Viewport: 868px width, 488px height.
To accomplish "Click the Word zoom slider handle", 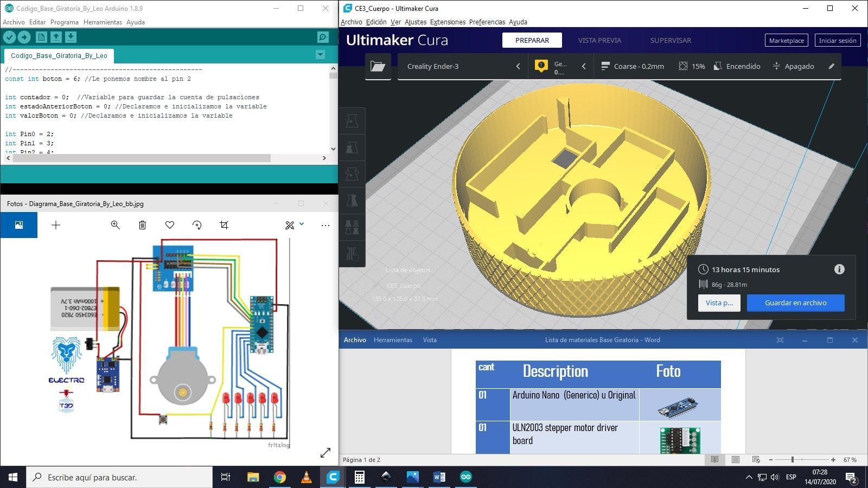I will [793, 460].
